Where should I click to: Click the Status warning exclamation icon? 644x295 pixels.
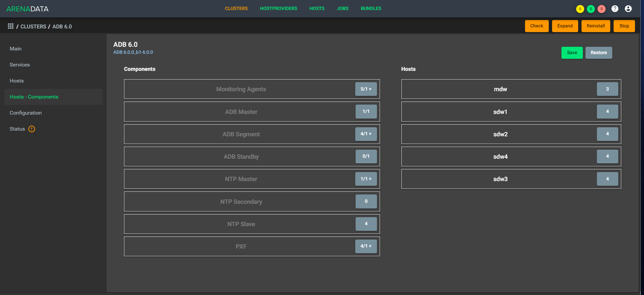pyautogui.click(x=32, y=129)
